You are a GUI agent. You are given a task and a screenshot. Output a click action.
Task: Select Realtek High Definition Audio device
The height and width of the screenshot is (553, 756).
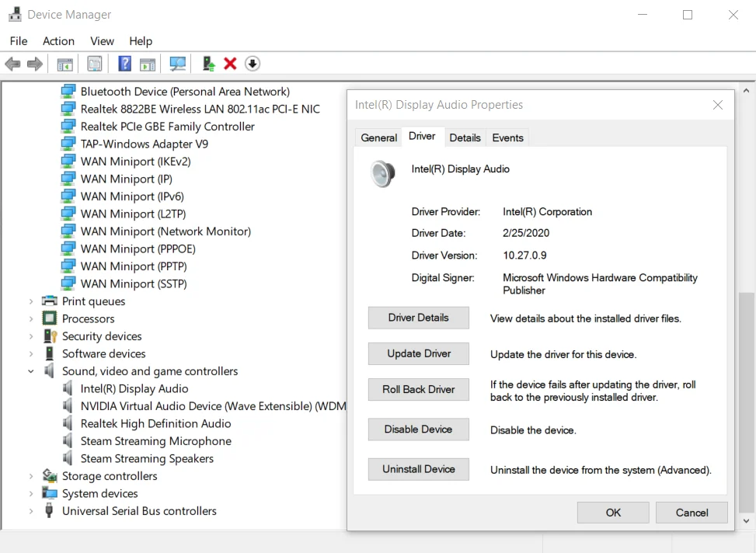click(155, 423)
